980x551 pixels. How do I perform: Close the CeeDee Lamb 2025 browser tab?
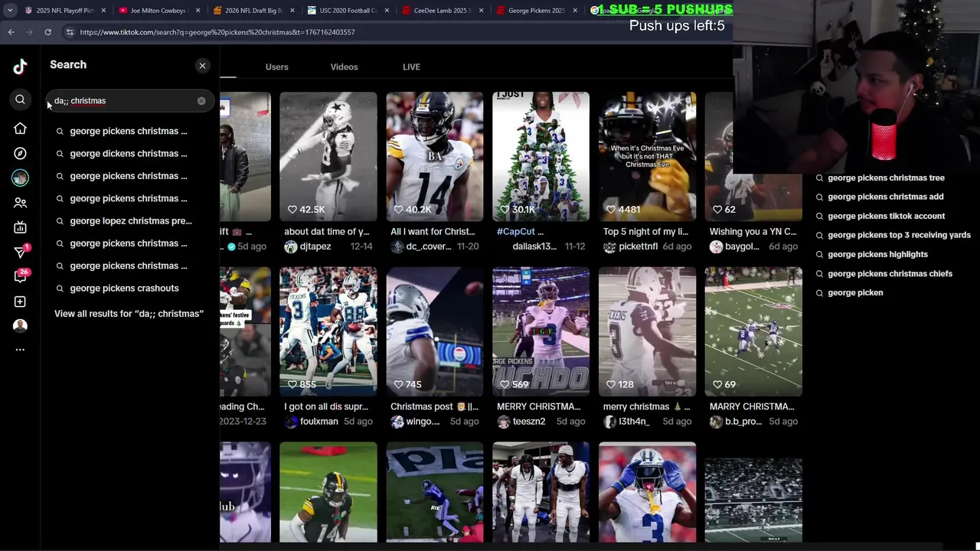pos(481,11)
